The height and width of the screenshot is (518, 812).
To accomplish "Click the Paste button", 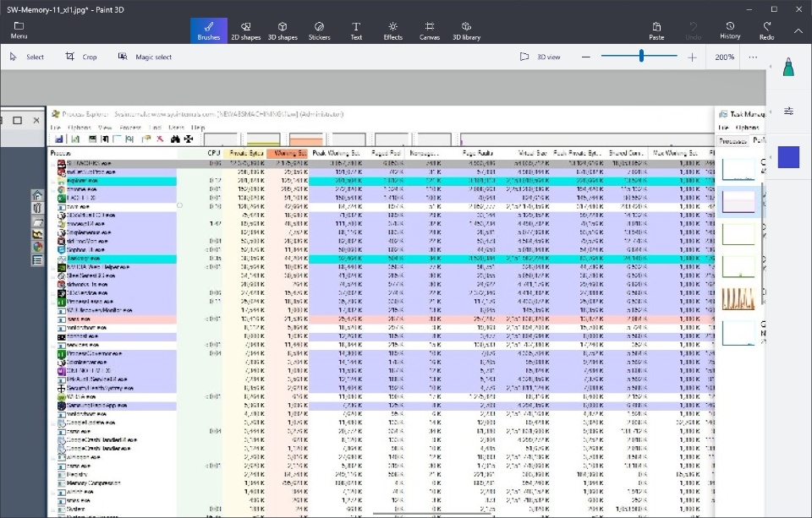I will tap(656, 30).
